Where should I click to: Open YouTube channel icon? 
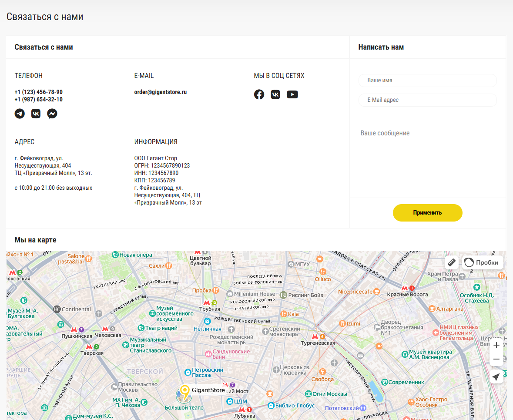pyautogui.click(x=292, y=94)
